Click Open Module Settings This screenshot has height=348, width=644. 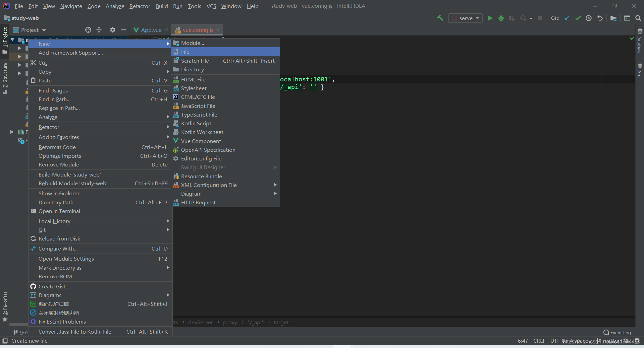click(100, 259)
